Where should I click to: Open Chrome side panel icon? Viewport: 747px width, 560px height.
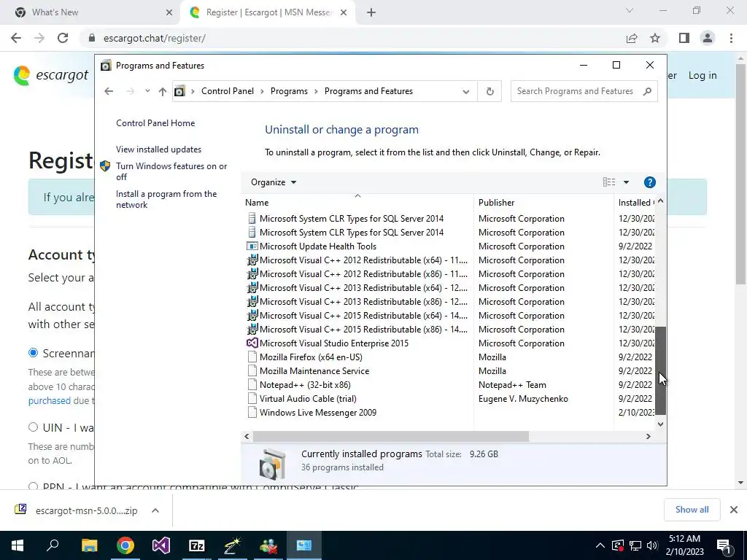click(x=684, y=38)
